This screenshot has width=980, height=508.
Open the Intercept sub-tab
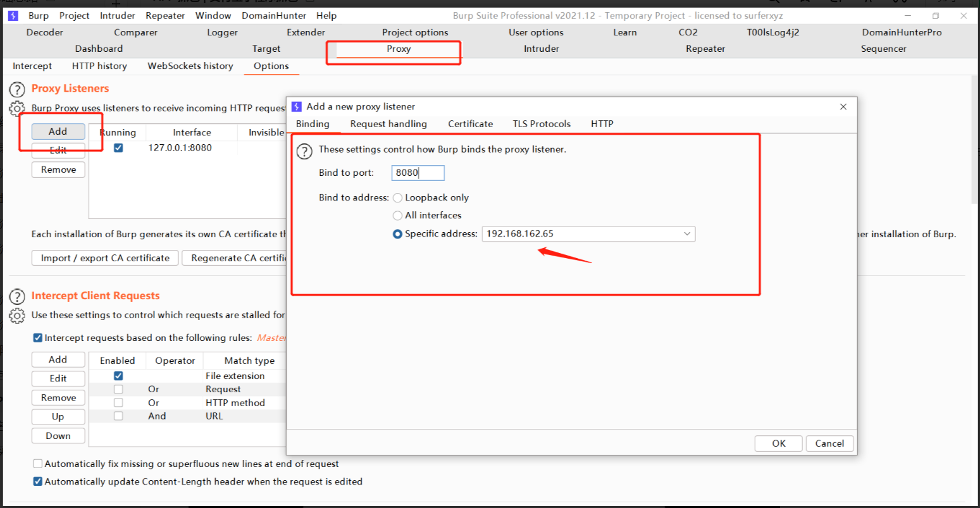32,66
